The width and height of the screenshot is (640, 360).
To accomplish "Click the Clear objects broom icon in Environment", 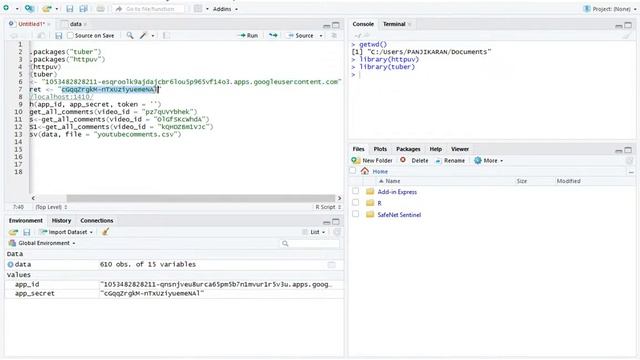I will [105, 232].
